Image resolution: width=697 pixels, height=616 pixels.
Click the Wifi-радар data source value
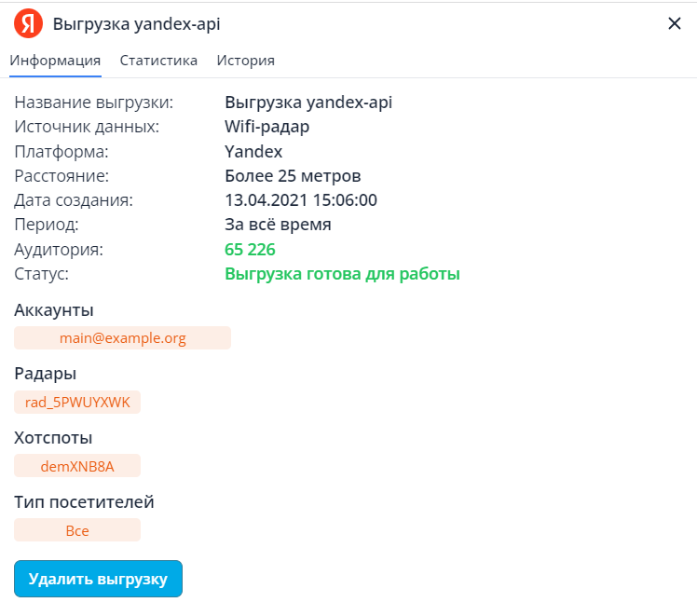(x=266, y=127)
